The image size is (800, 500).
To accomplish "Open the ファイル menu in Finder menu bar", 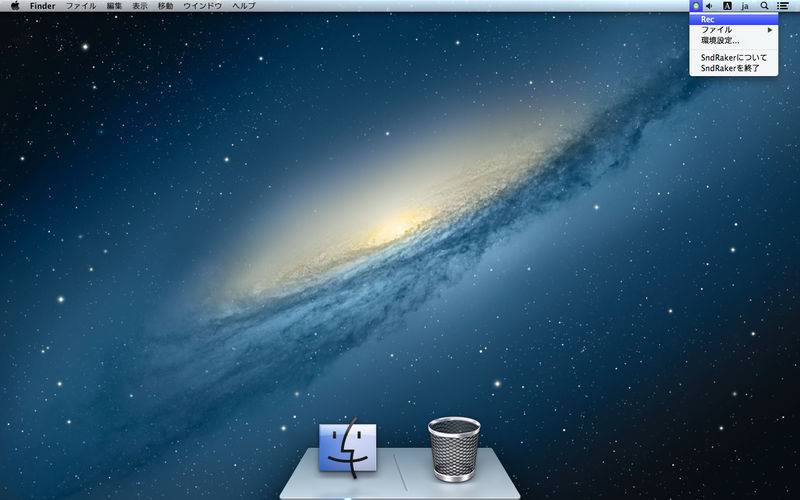I will point(81,6).
